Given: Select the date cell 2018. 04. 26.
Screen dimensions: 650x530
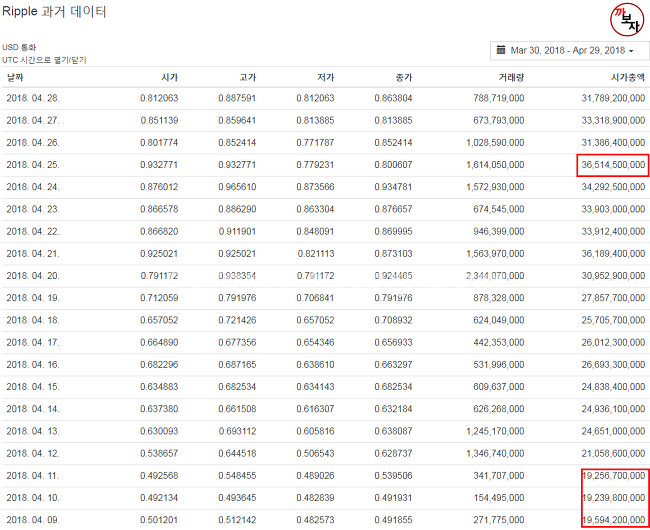Looking at the screenshot, I should [33, 143].
